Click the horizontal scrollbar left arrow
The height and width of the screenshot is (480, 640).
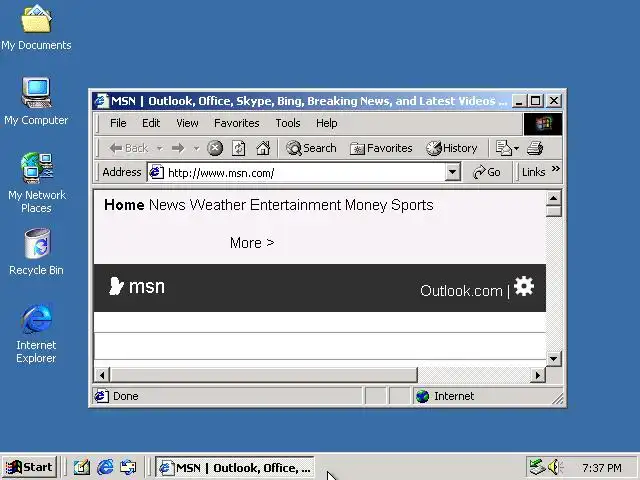[x=102, y=375]
